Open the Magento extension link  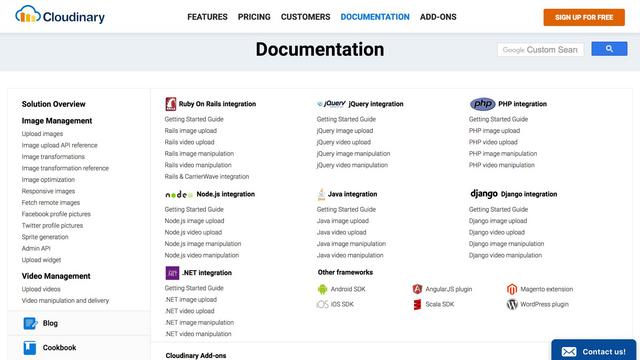coord(547,289)
